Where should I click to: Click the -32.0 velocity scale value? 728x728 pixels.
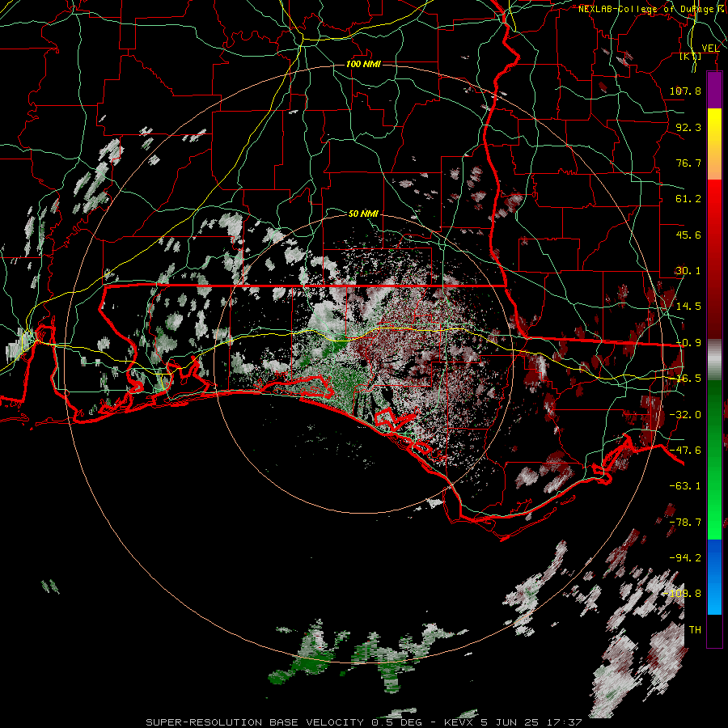point(685,415)
